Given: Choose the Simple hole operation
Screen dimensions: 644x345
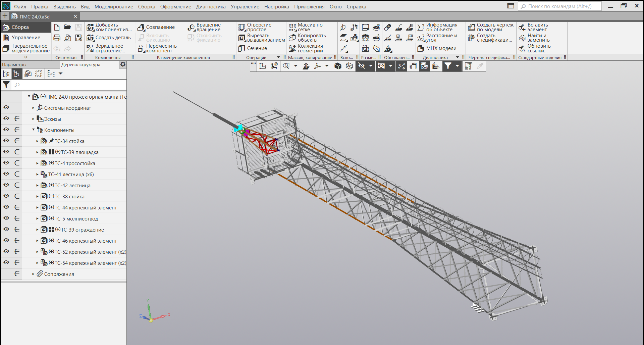Looking at the screenshot, I should 255,27.
